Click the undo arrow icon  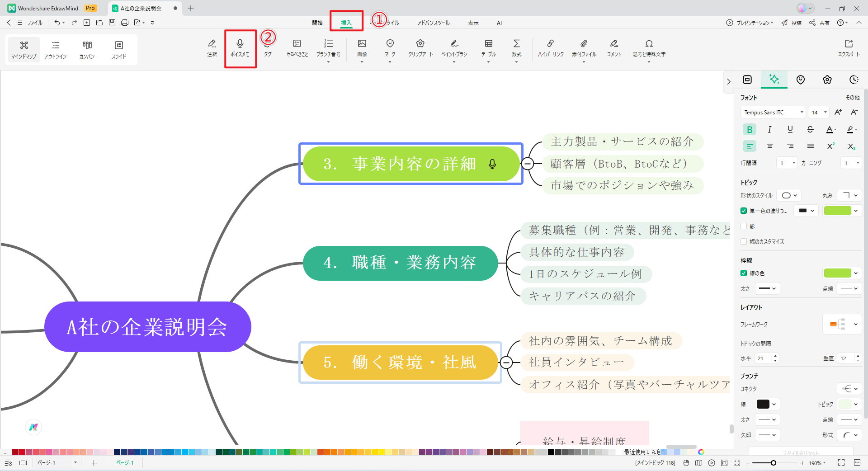57,23
